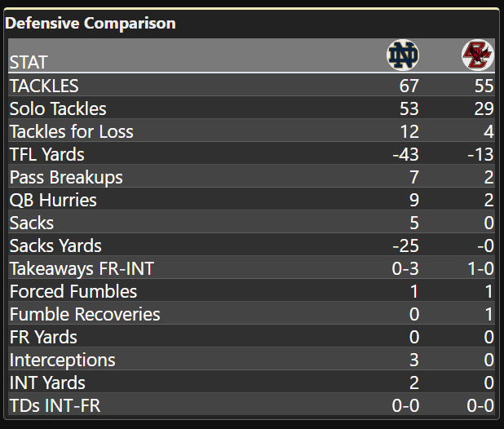Image resolution: width=504 pixels, height=429 pixels.
Task: Select the Takeaways FR-INT row label
Action: click(x=82, y=268)
